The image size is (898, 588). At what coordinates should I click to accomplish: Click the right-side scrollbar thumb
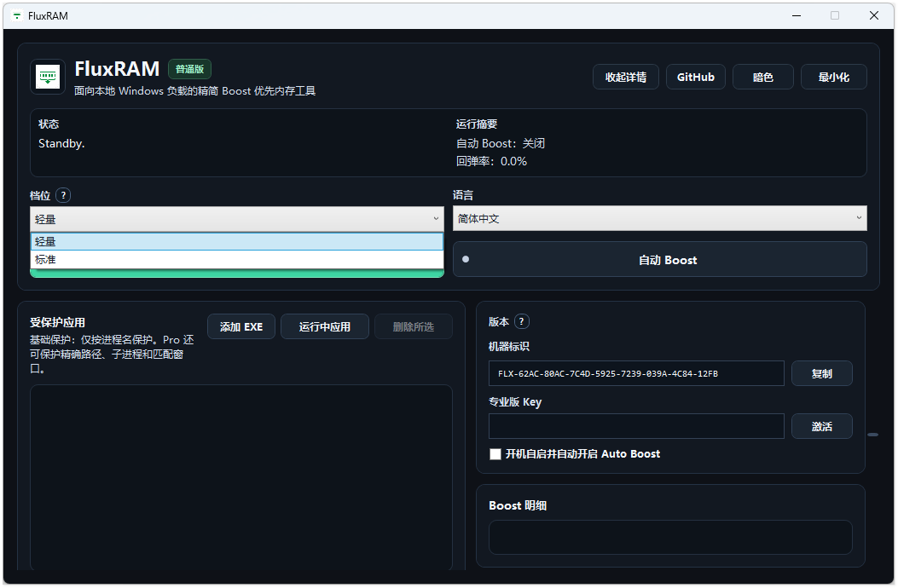tap(872, 435)
